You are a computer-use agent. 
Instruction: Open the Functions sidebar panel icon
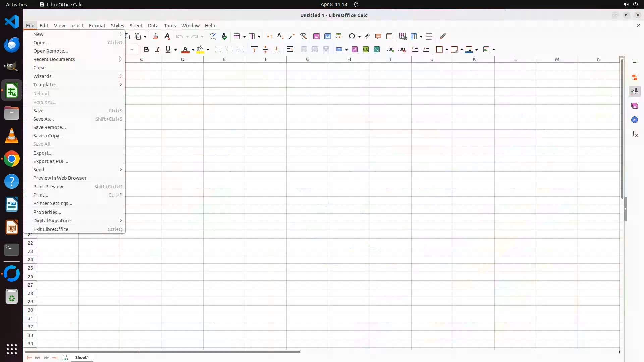(635, 134)
